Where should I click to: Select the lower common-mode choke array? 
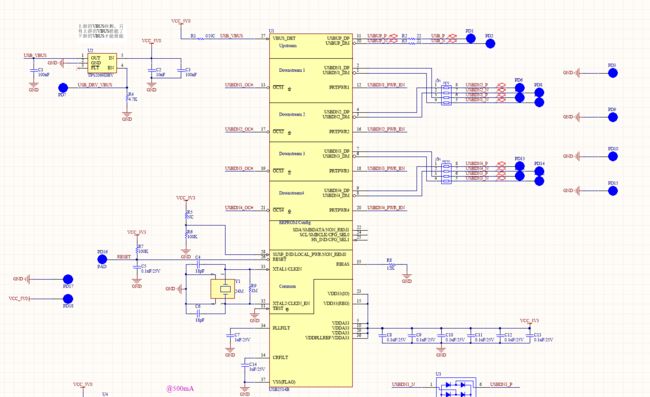click(x=446, y=173)
